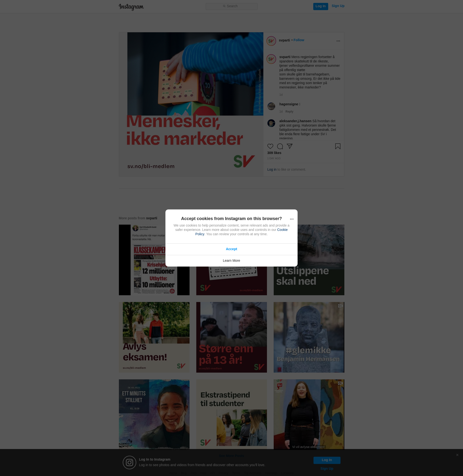Click the aleksander.j.hansen username

(295, 121)
